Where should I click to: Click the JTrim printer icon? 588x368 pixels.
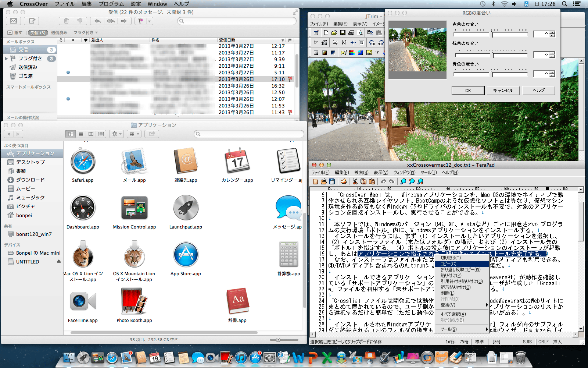(x=351, y=33)
